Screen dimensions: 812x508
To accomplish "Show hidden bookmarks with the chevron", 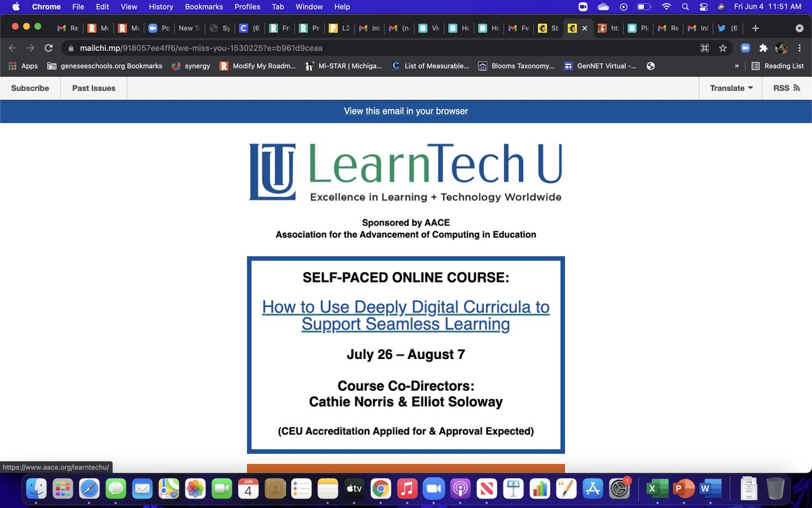I will coord(736,66).
